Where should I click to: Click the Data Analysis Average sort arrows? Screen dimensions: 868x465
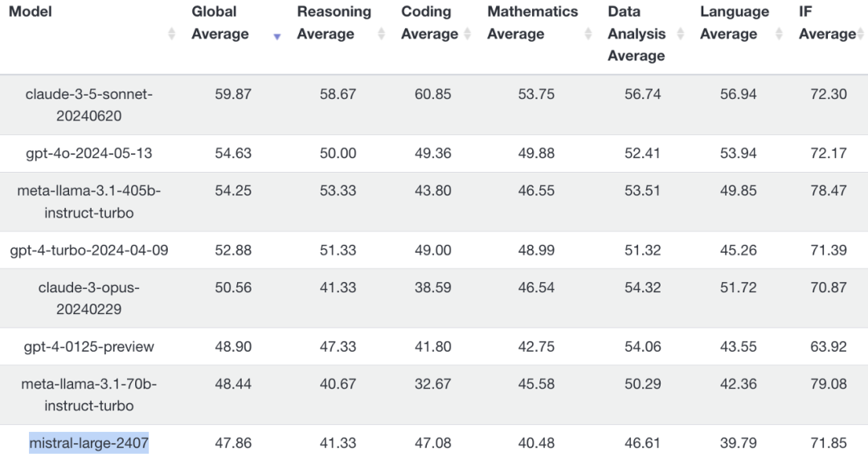681,34
